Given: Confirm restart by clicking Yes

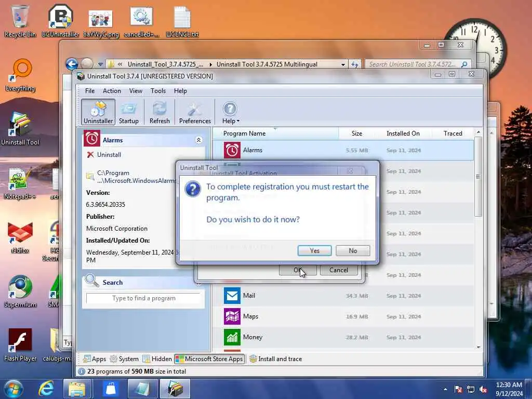Looking at the screenshot, I should (314, 251).
